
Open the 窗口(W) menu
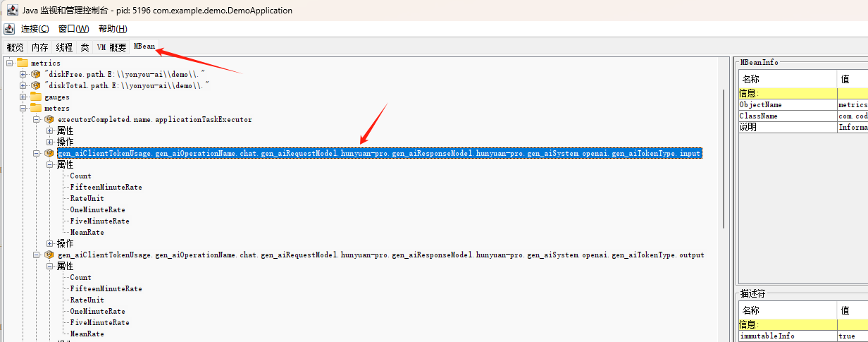74,29
